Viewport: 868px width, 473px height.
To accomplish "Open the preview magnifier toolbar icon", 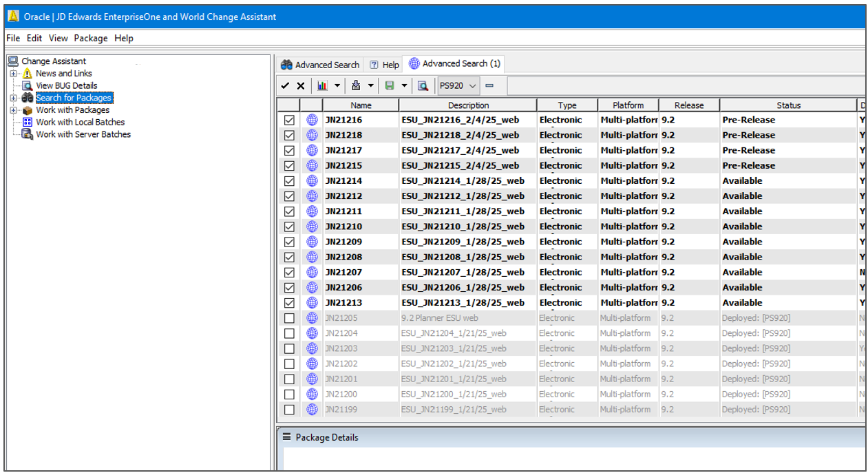I will point(422,87).
